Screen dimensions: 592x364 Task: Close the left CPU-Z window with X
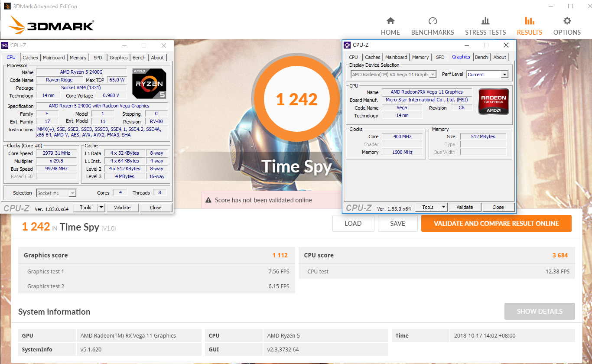(x=163, y=45)
